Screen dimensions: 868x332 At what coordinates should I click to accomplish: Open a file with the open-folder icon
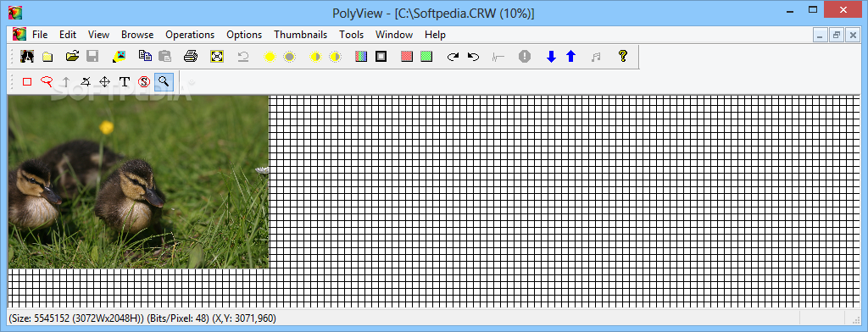[73, 56]
